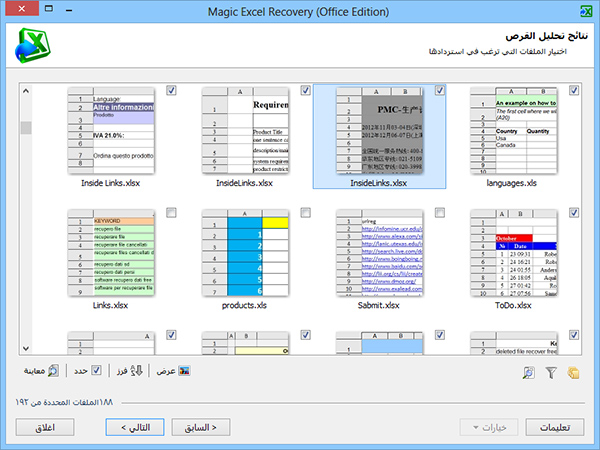Select the InsideLinks.xlsx Requirements thumbnail
The height and width of the screenshot is (450, 600).
(x=245, y=130)
